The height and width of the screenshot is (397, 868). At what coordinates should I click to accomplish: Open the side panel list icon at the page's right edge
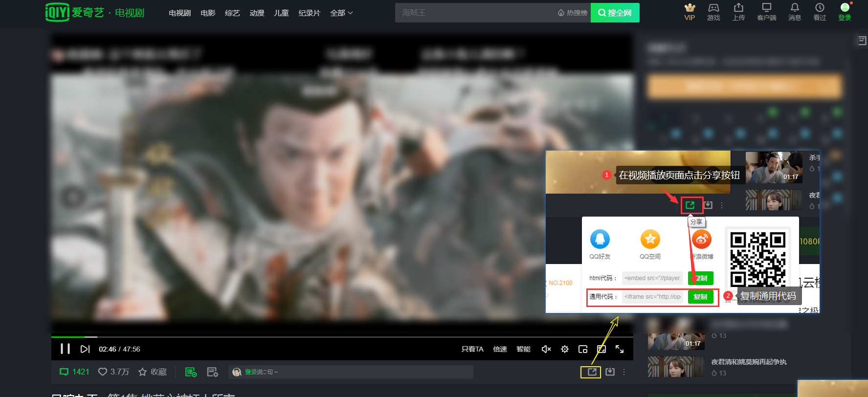[862, 41]
